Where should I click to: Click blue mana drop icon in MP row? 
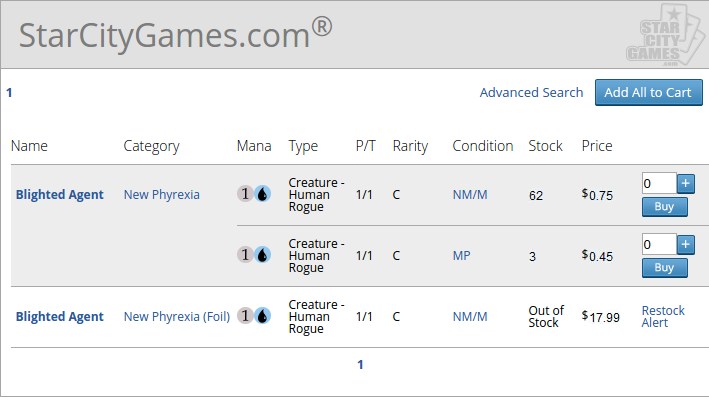point(262,255)
